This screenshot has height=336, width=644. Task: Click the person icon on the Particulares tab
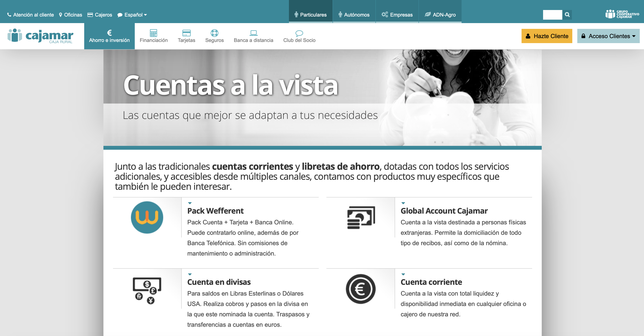coord(296,14)
